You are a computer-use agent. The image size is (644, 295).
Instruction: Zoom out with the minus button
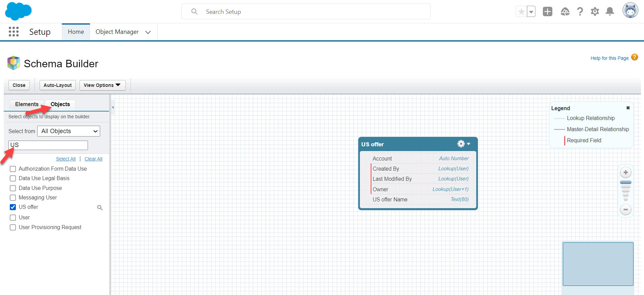(626, 210)
